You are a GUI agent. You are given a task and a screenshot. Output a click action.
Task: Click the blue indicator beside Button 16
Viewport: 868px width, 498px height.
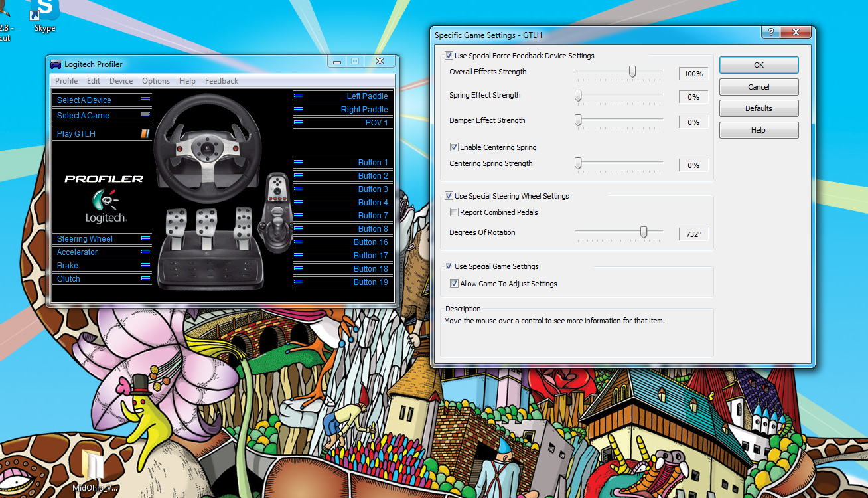click(298, 242)
